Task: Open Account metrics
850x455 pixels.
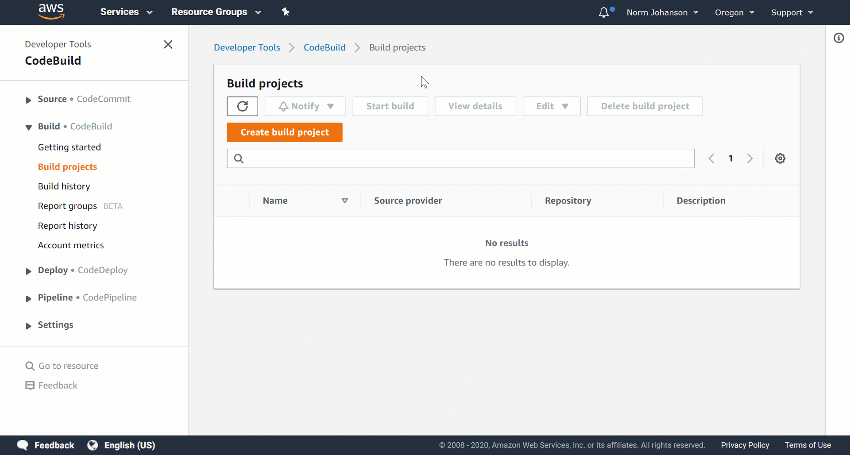Action: point(70,245)
